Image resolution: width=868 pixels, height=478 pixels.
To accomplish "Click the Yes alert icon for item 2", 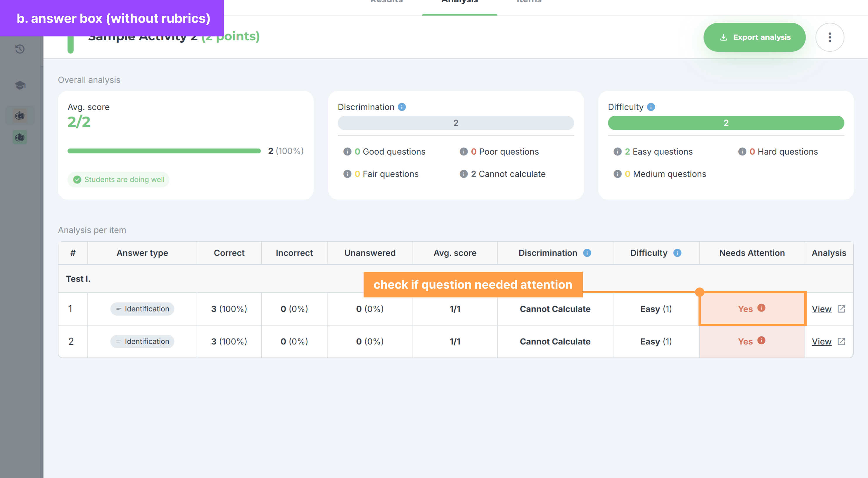I will [x=761, y=340].
